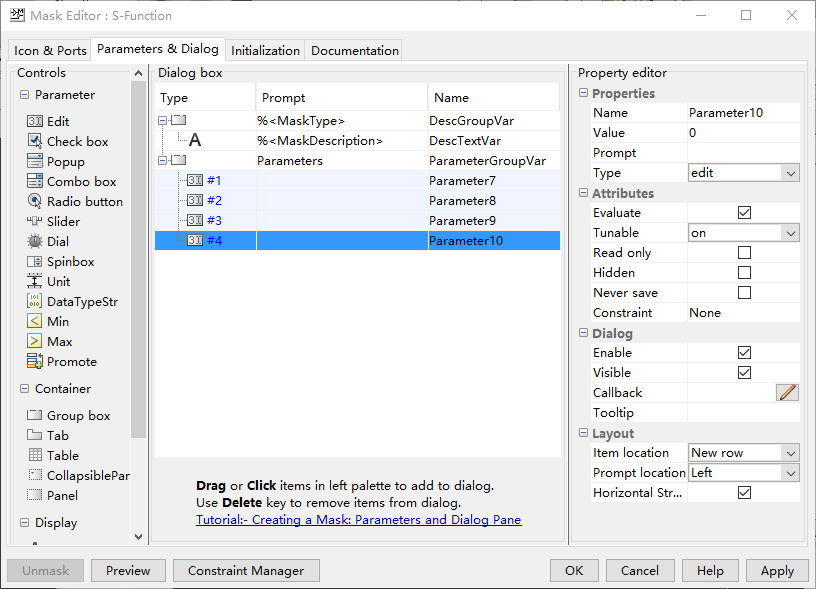Open the Constraint Manager
This screenshot has height=589, width=816.
(x=246, y=571)
